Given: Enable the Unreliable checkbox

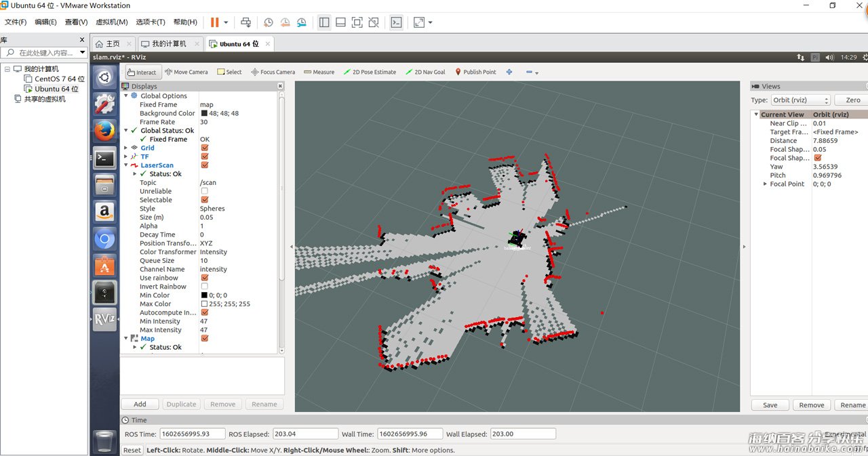Looking at the screenshot, I should coord(205,191).
